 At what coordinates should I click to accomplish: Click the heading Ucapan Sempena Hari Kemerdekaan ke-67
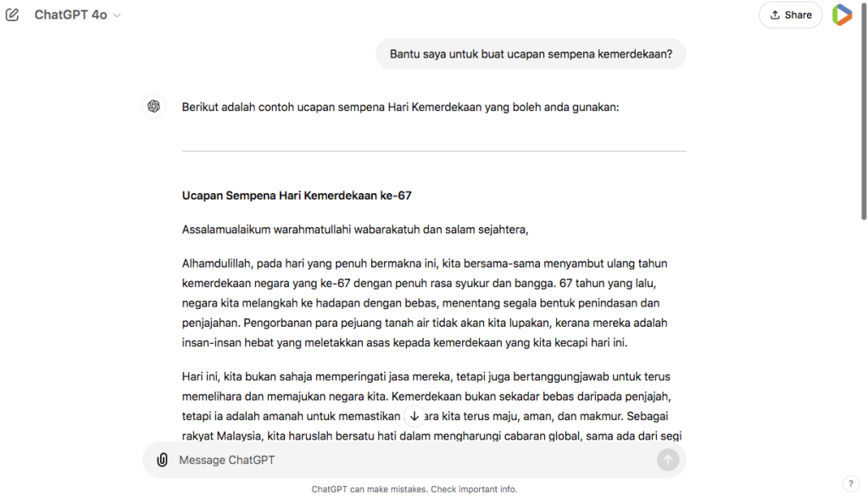pos(297,196)
